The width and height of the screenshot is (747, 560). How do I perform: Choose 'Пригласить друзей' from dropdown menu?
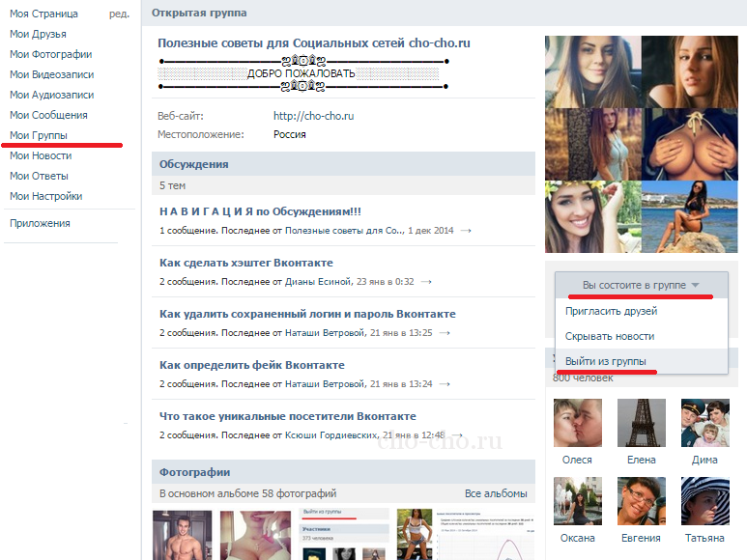click(x=611, y=311)
